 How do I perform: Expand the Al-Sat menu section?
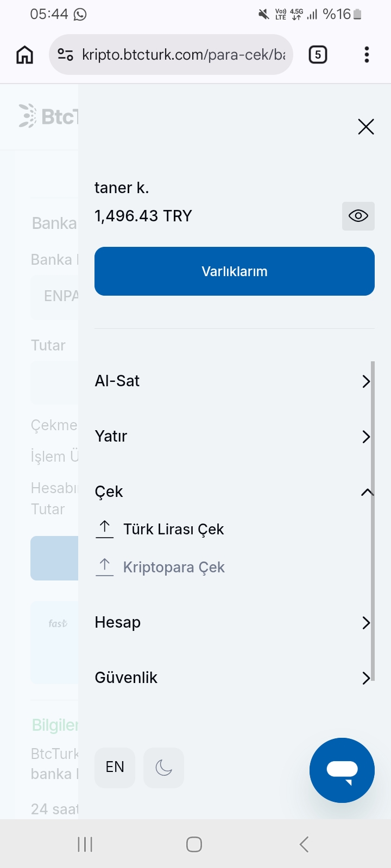coord(235,381)
